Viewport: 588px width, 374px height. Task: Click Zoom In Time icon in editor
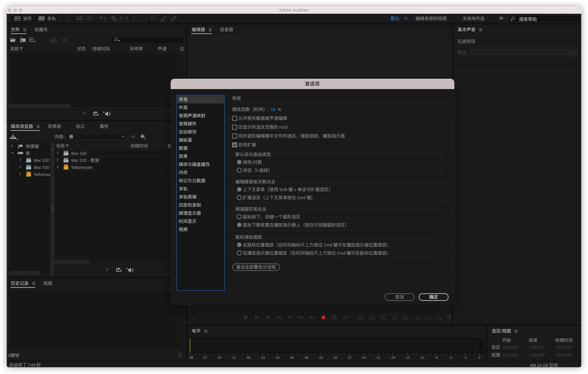point(383,318)
